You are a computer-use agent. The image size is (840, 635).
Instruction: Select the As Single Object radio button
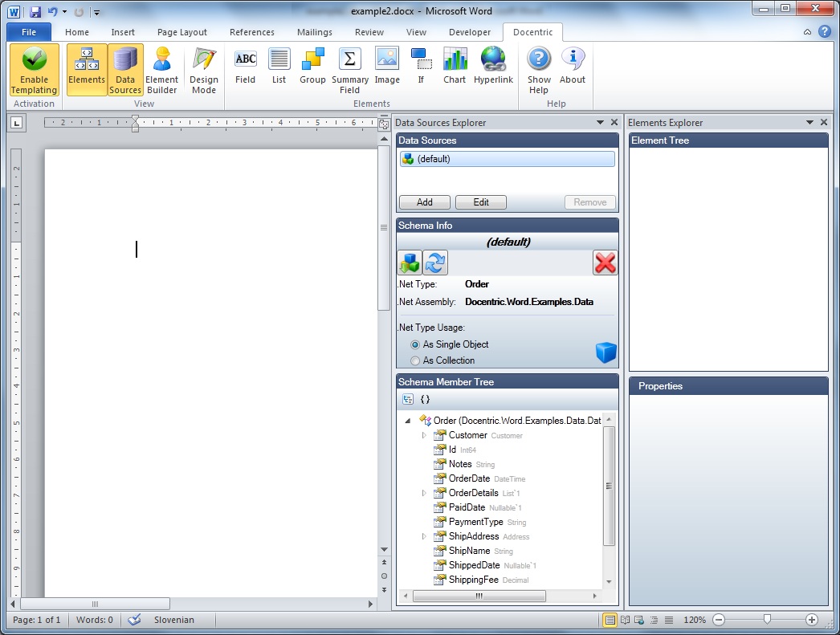[x=415, y=345]
